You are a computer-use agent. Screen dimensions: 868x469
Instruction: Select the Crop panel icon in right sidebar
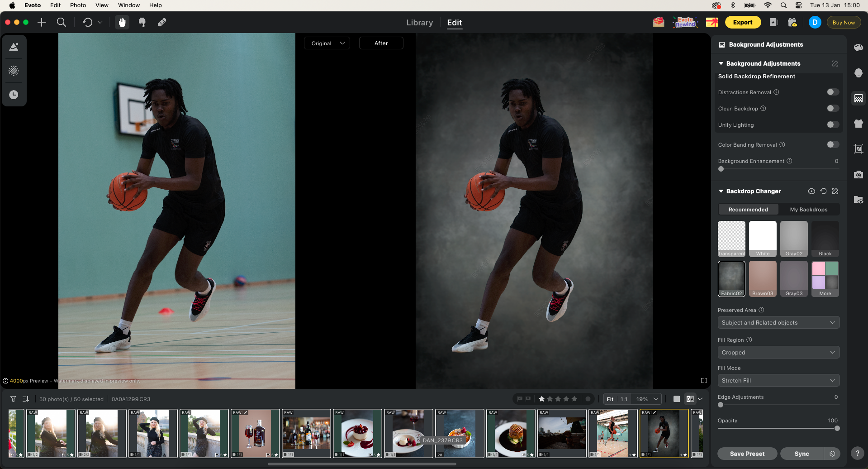858,149
